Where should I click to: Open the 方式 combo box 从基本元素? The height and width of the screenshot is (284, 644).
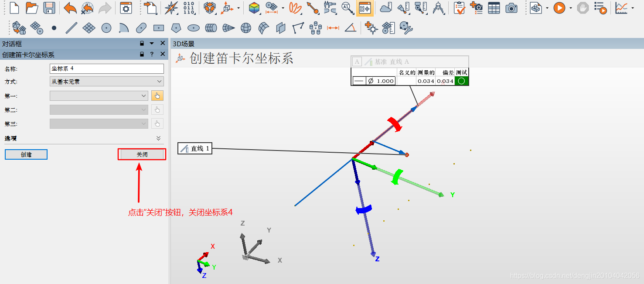tap(107, 82)
